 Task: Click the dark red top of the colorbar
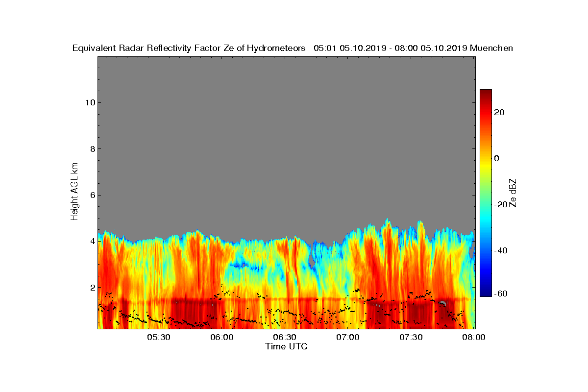click(486, 93)
